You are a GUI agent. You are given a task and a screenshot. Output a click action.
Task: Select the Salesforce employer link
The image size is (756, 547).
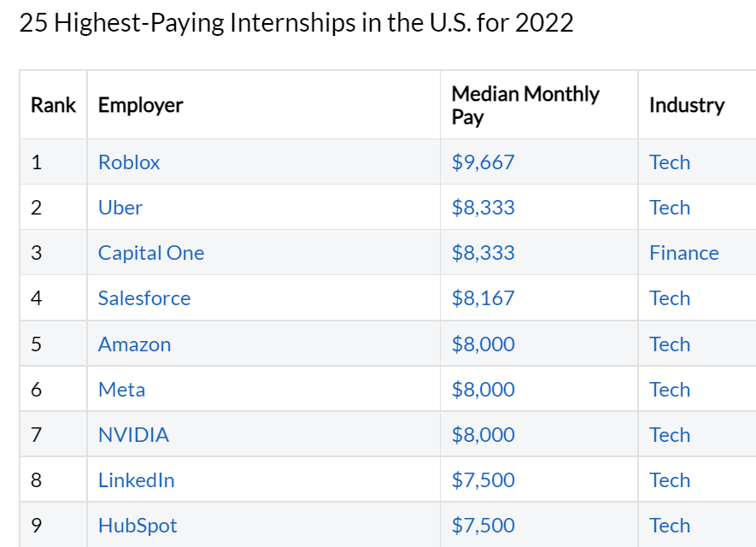pyautogui.click(x=144, y=298)
